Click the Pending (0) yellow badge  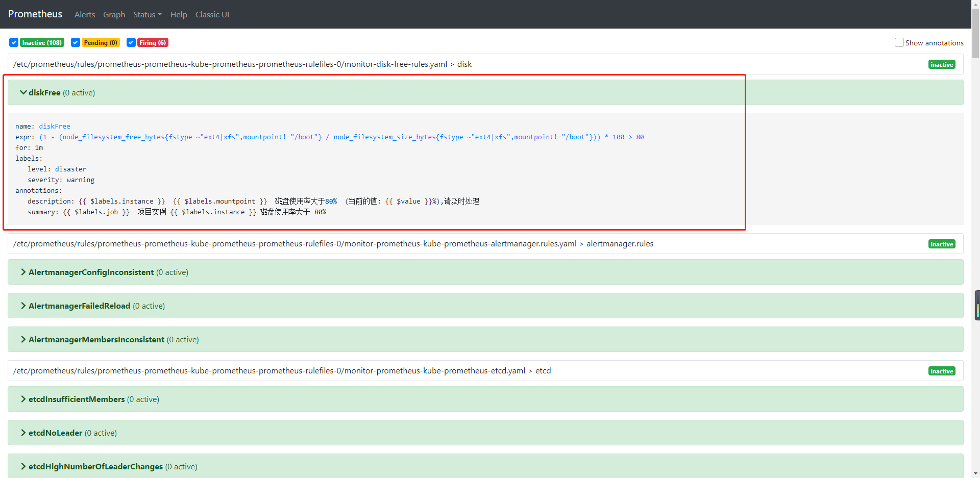pyautogui.click(x=101, y=43)
